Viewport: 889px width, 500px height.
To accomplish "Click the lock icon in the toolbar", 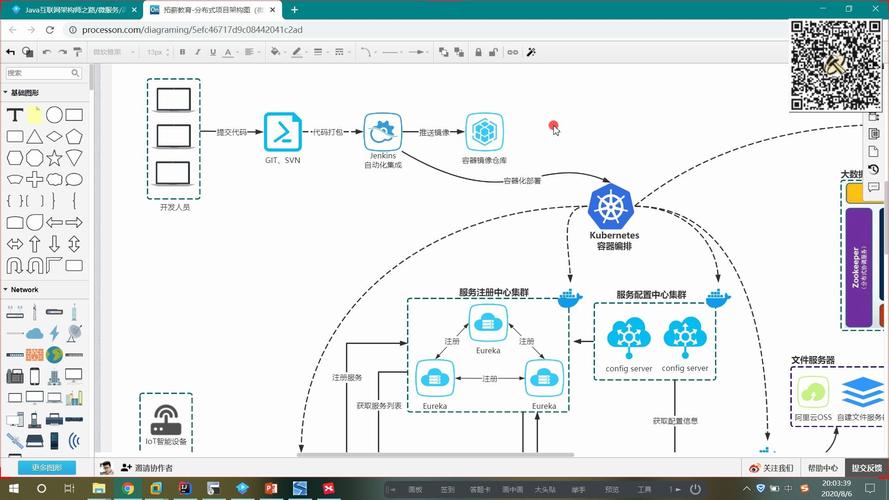I will point(478,52).
